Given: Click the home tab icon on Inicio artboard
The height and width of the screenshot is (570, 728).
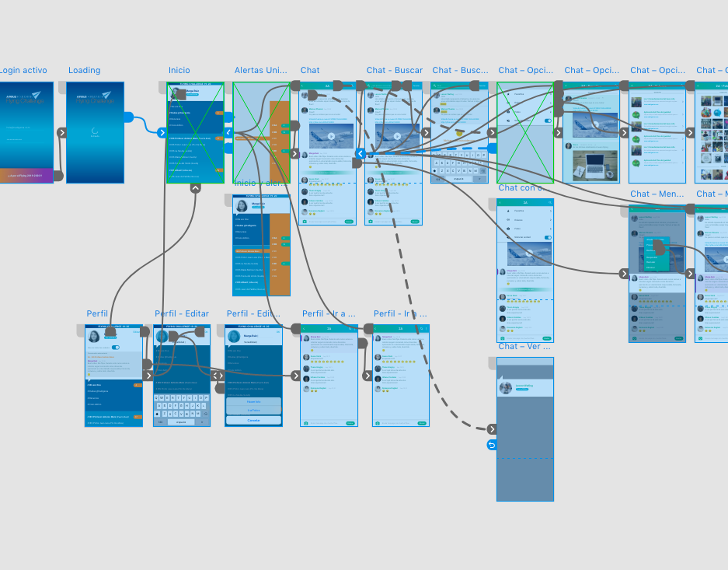Looking at the screenshot, I should [162, 88].
